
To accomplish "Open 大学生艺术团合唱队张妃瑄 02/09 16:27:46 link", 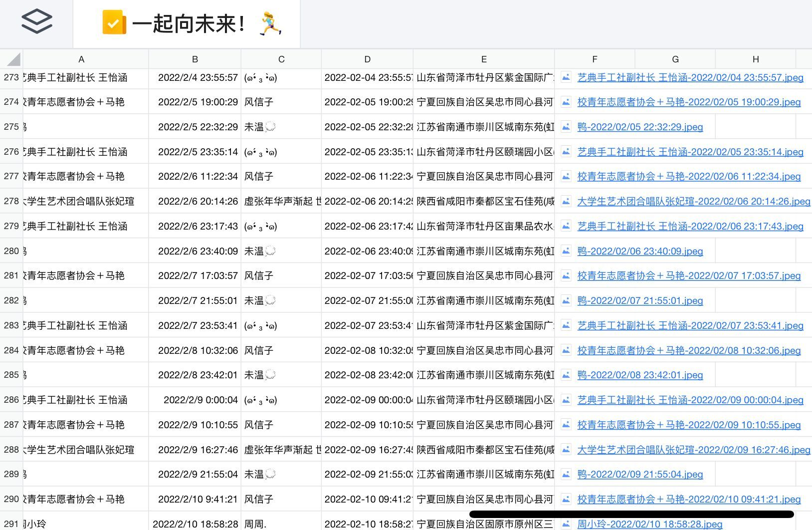I will tap(693, 450).
